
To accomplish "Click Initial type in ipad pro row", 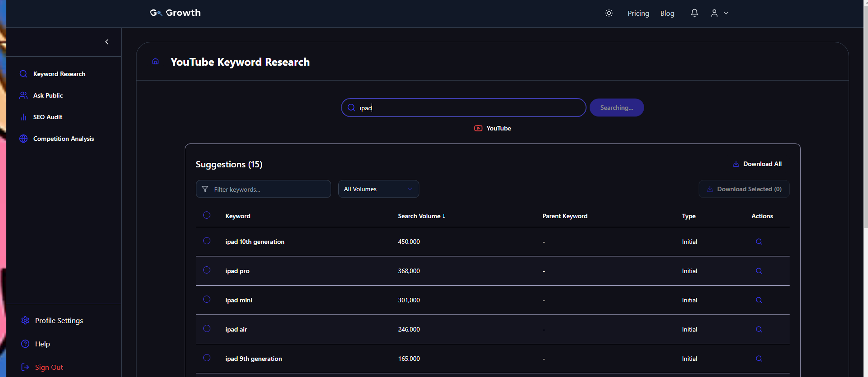I will click(690, 271).
